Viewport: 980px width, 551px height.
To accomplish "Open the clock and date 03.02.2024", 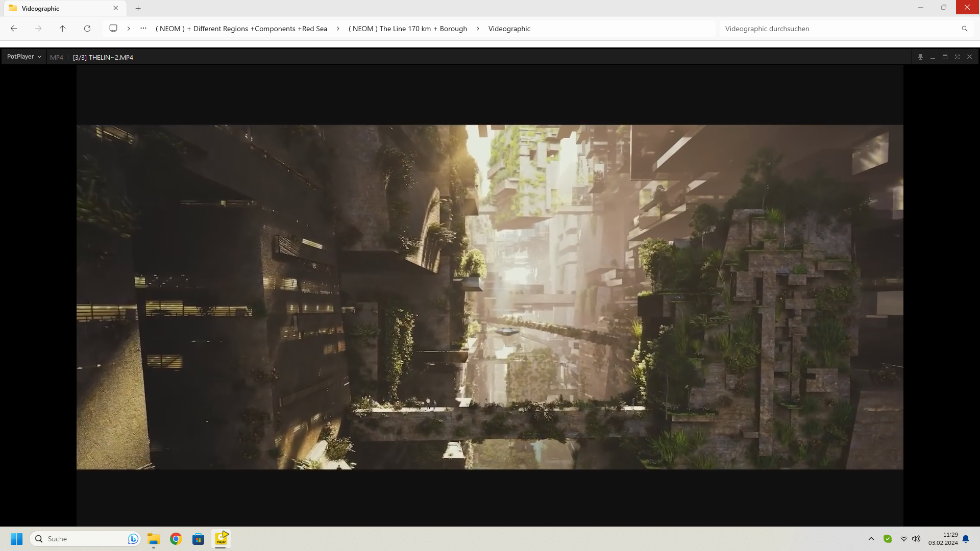I will click(x=943, y=539).
